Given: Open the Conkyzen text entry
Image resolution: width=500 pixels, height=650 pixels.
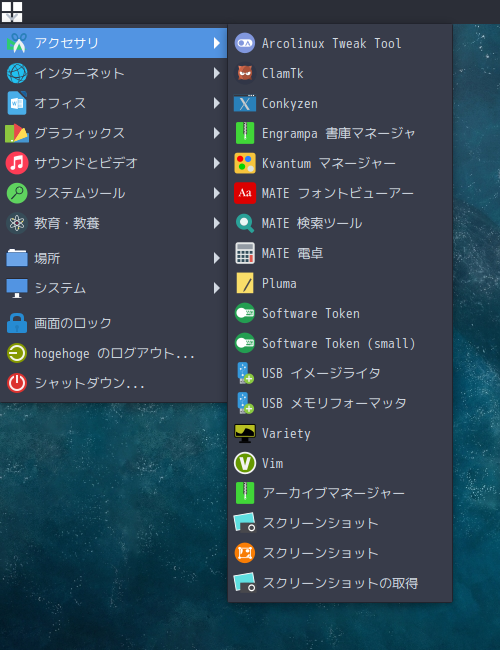Looking at the screenshot, I should (290, 104).
